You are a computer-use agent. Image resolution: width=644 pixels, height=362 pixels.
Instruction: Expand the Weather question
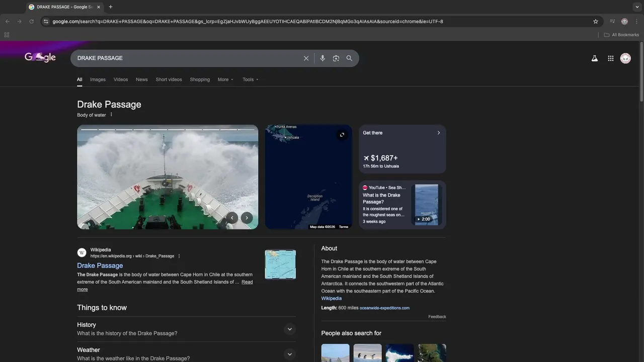coord(186,353)
